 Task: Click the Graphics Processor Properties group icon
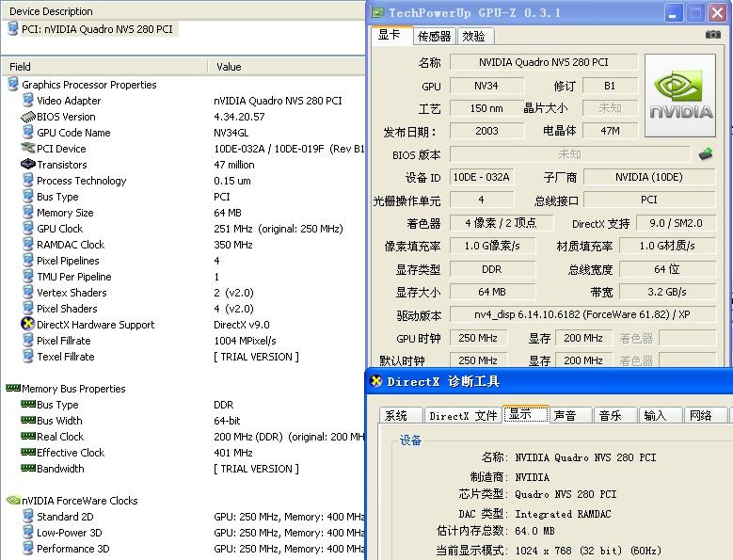point(13,84)
